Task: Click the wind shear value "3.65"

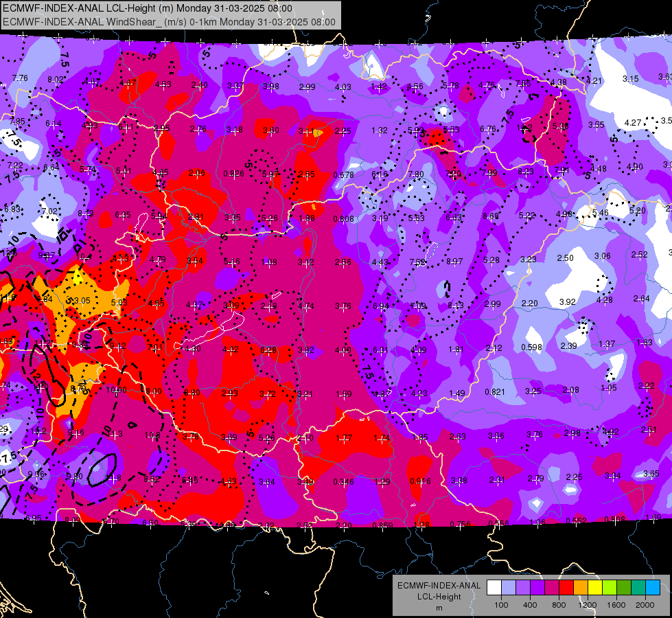Action: [x=651, y=474]
